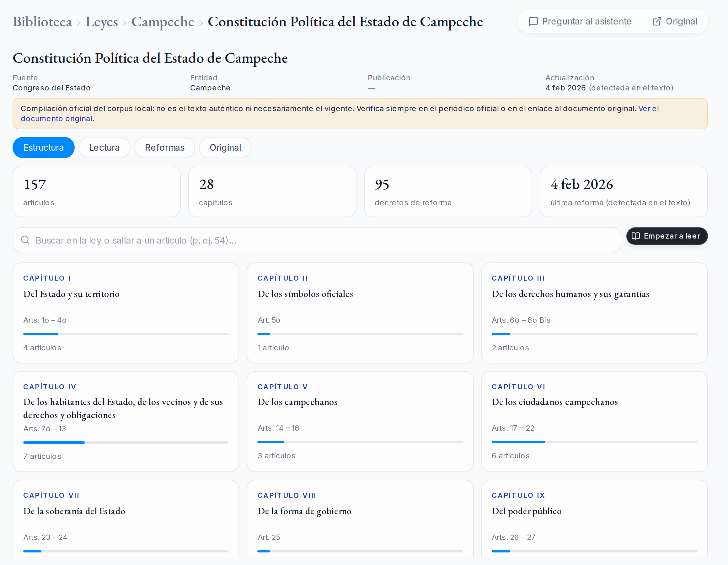Viewport: 728px width, 565px height.
Task: Go to Biblioteca in the breadcrumb
Action: click(x=42, y=22)
